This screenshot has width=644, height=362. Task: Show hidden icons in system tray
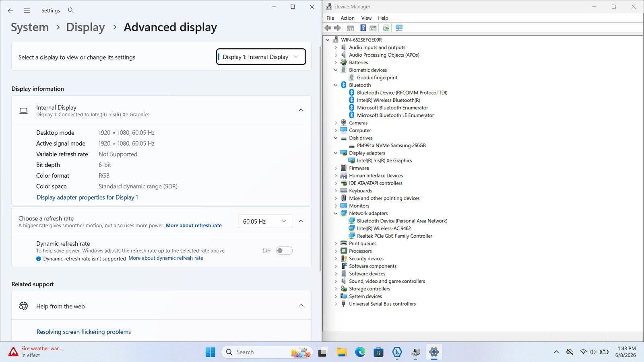coord(556,352)
